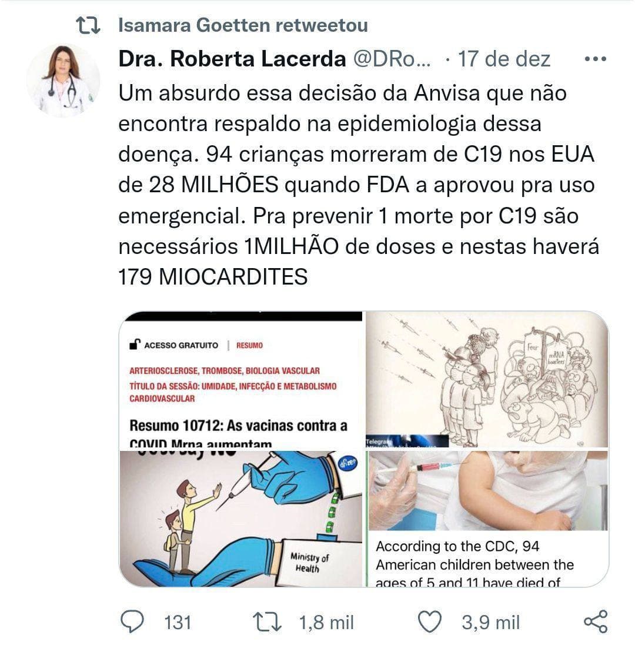635x672 pixels.
Task: Open the Dra. Roberta Lacerda display name
Action: tap(232, 59)
